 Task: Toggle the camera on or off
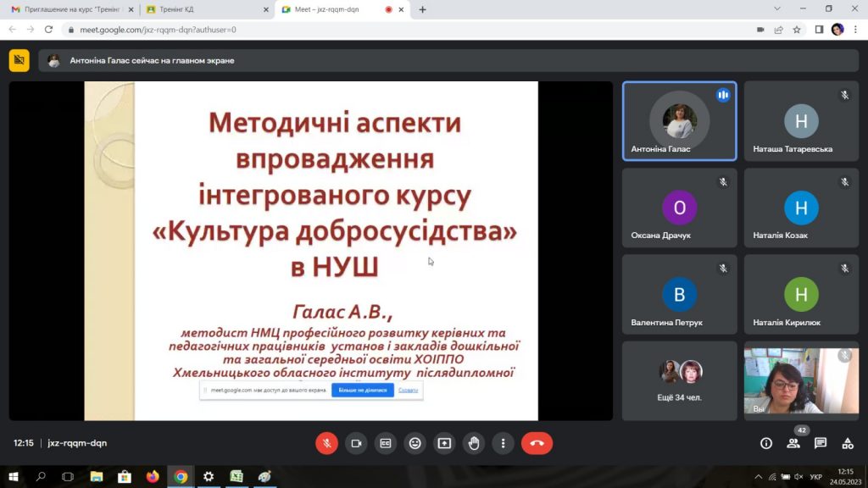tap(356, 443)
